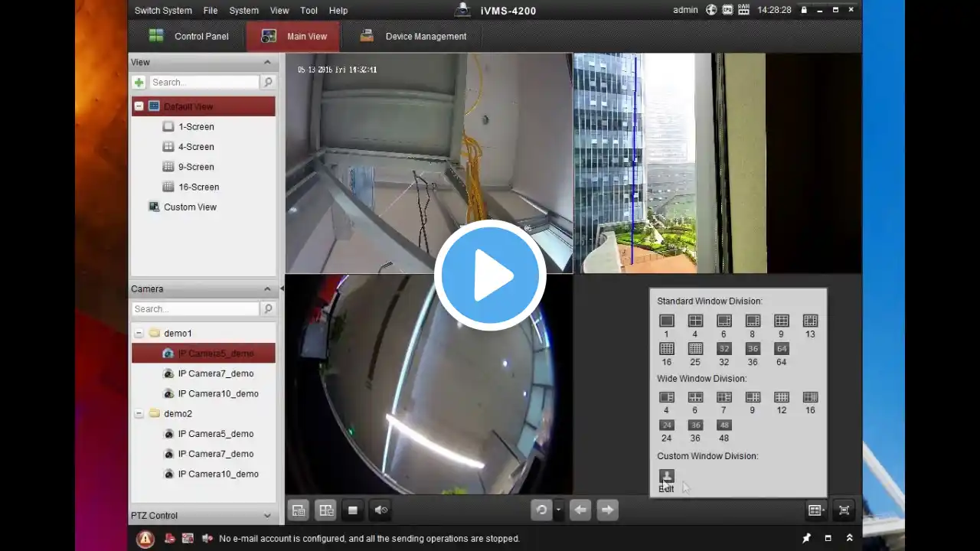Go to next page with right arrow

click(607, 510)
